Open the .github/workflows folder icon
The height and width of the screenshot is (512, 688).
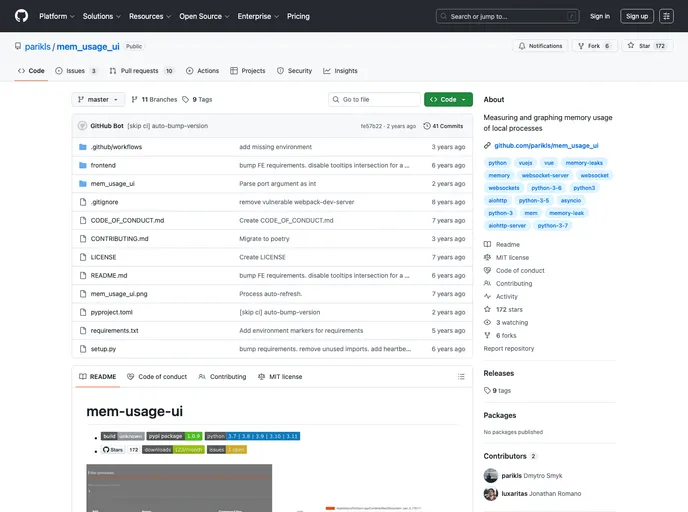[x=82, y=147]
